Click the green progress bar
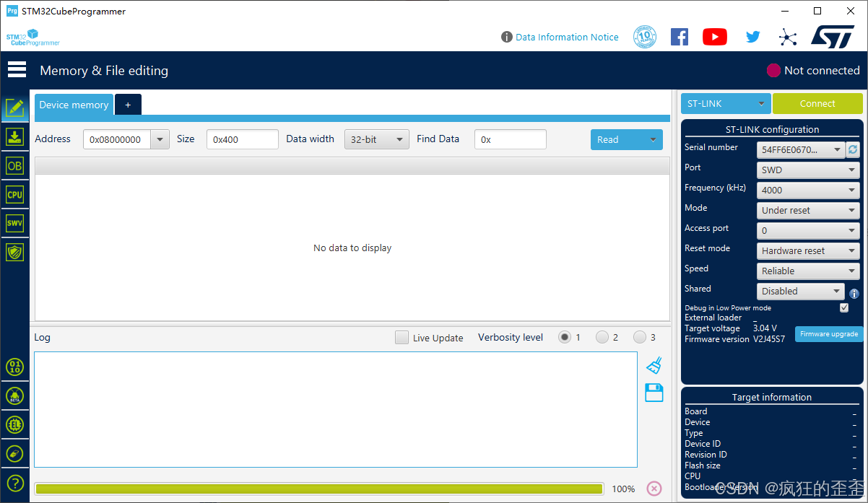 (x=318, y=489)
